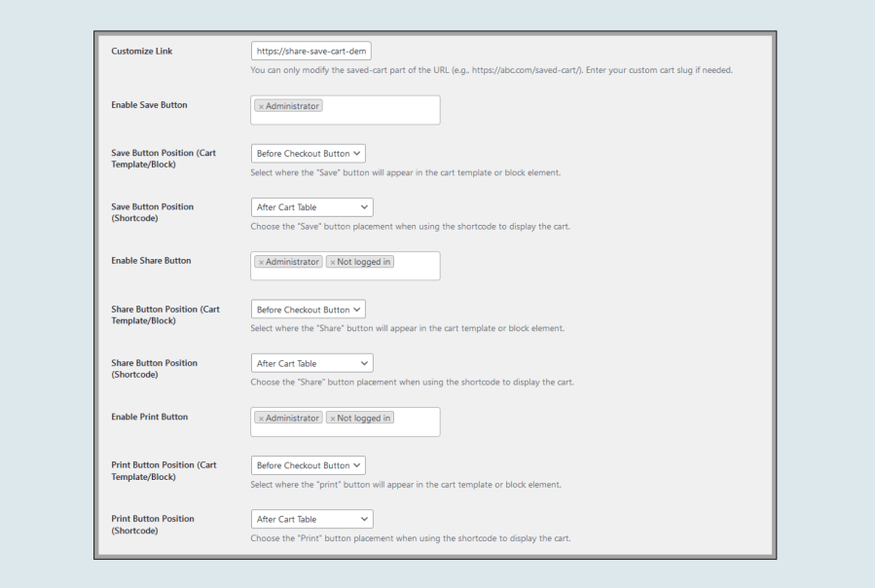Click inside Enable Share Button role box after tags
This screenshot has width=875, height=588.
(x=418, y=267)
